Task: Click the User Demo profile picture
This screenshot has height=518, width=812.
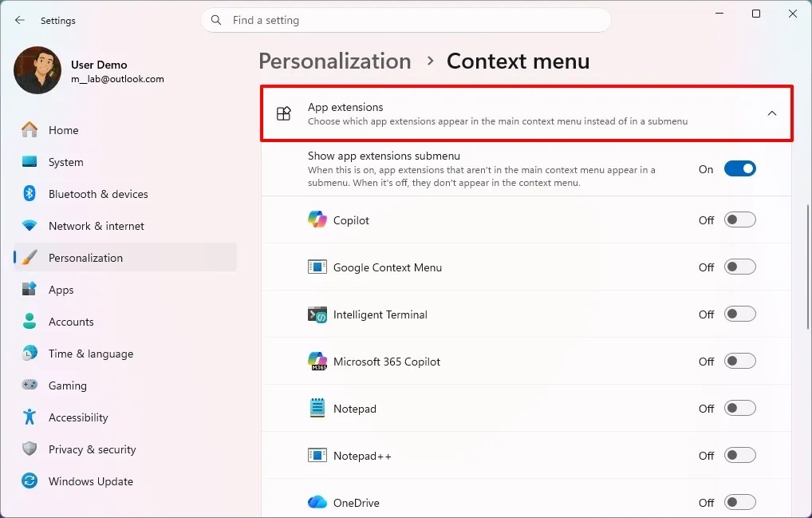Action: tap(37, 70)
